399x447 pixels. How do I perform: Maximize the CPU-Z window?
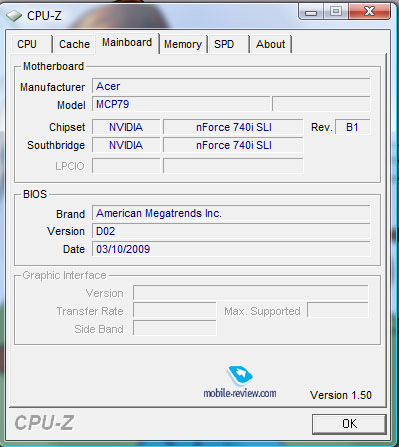pyautogui.click(x=336, y=11)
